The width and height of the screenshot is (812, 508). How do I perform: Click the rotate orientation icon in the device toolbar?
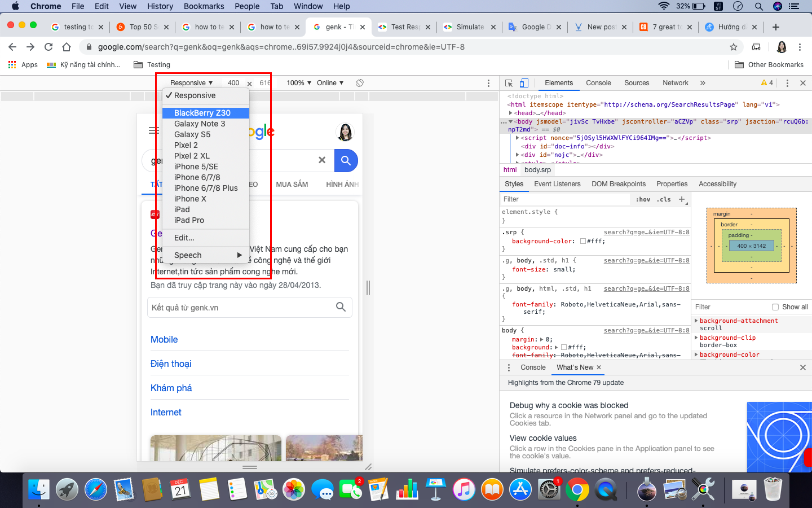tap(360, 83)
